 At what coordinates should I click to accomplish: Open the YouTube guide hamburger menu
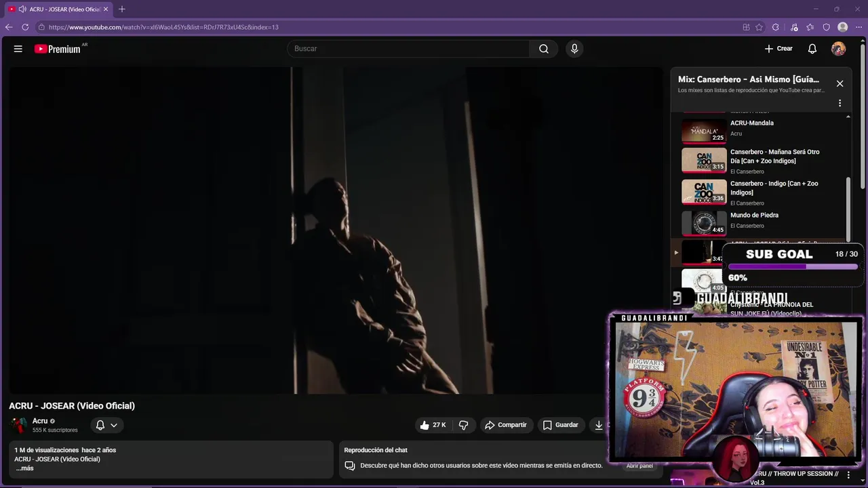point(18,49)
